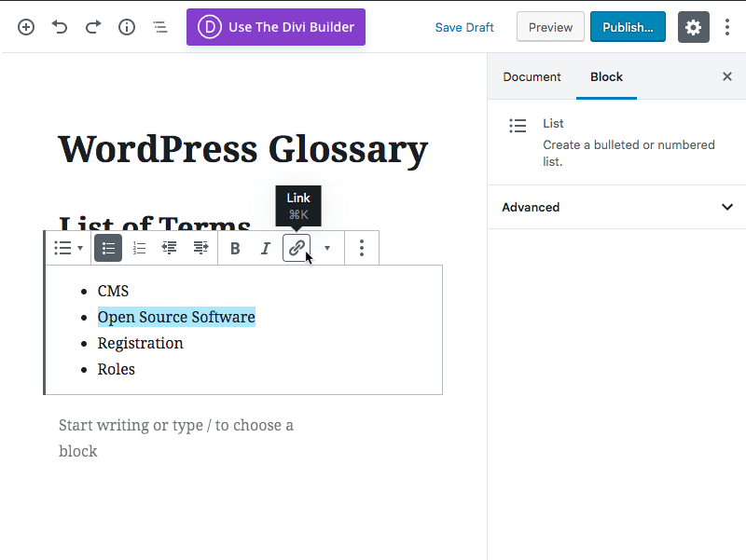
Task: Open the content structure info icon
Action: point(127,27)
